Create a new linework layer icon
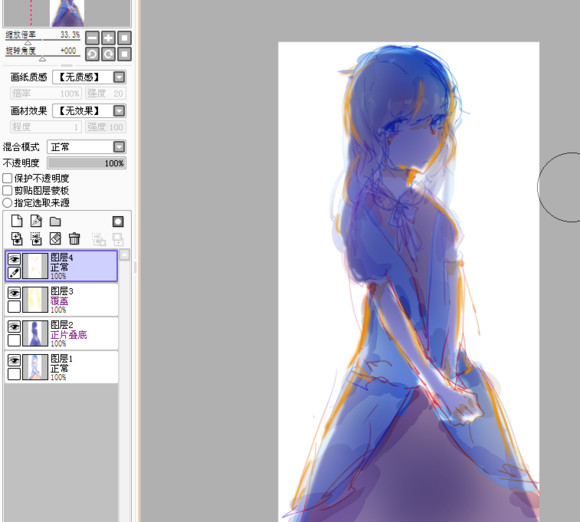Screen dimensions: 580x522 tap(36, 221)
